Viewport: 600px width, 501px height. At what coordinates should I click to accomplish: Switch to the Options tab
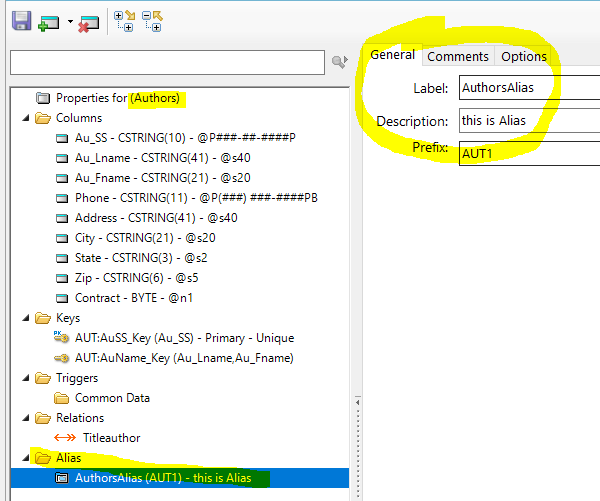(x=524, y=56)
